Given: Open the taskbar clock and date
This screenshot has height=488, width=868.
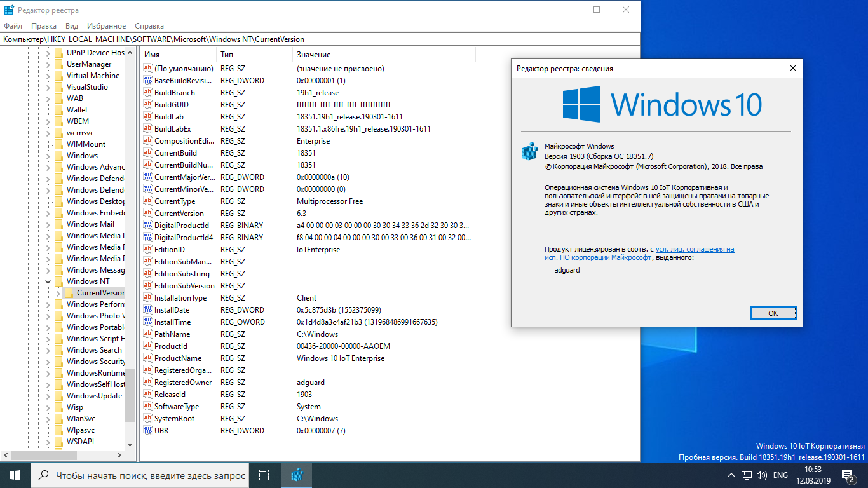Looking at the screenshot, I should (x=813, y=475).
